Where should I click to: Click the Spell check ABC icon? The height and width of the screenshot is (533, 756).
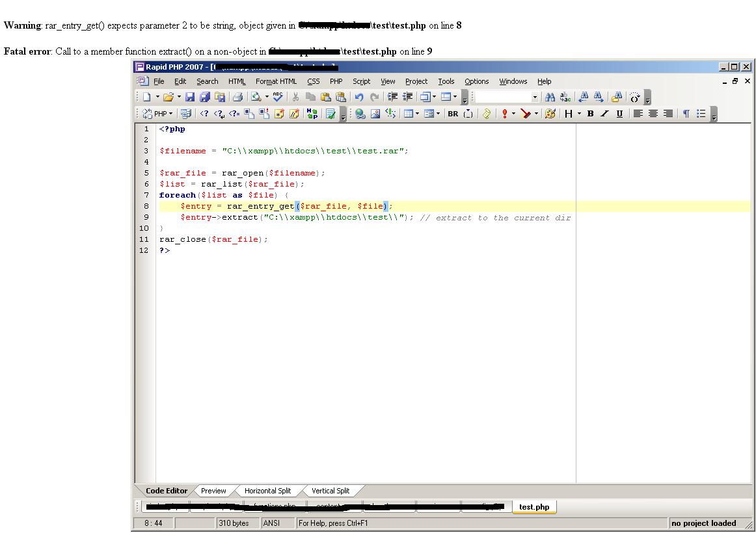[278, 97]
